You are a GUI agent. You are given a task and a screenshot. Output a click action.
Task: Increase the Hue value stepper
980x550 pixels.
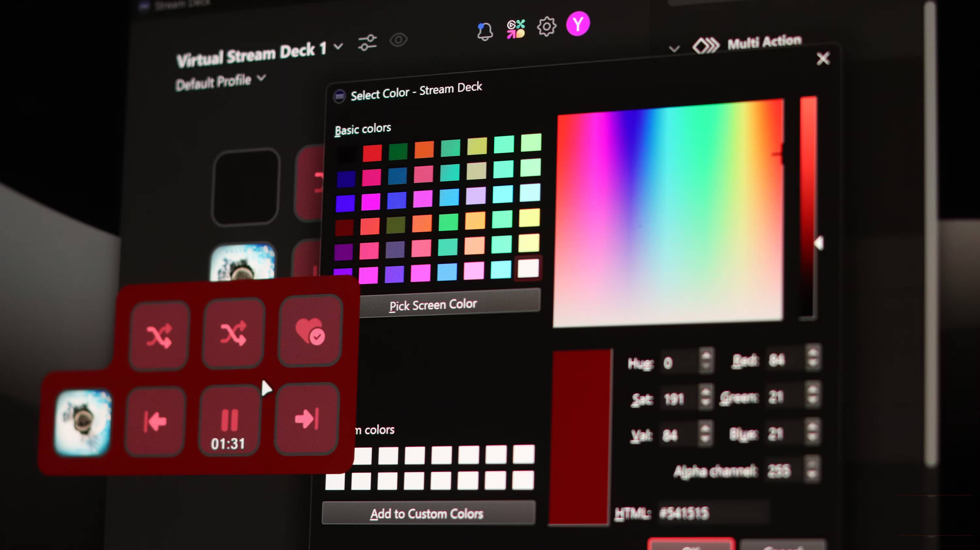click(x=706, y=355)
